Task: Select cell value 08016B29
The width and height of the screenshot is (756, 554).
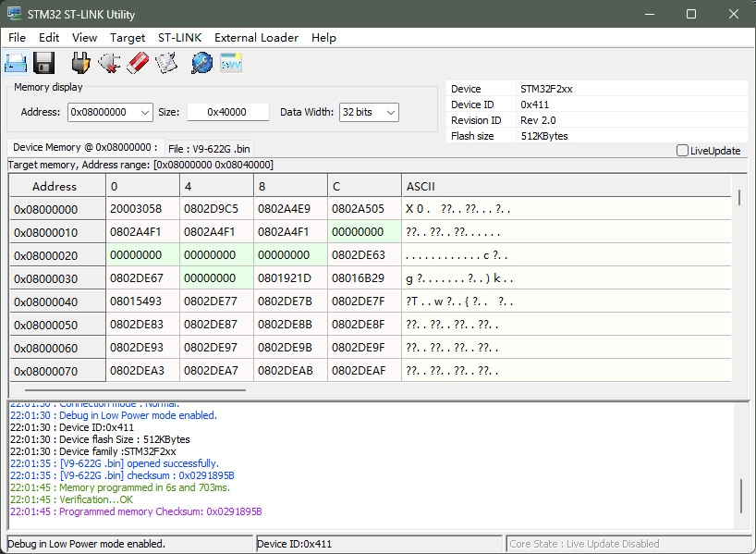Action: click(364, 278)
